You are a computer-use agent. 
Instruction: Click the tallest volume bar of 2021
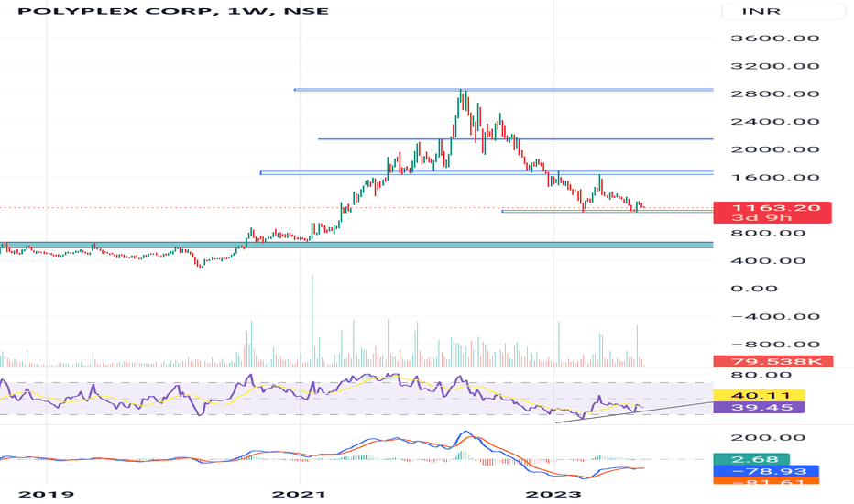pos(312,321)
